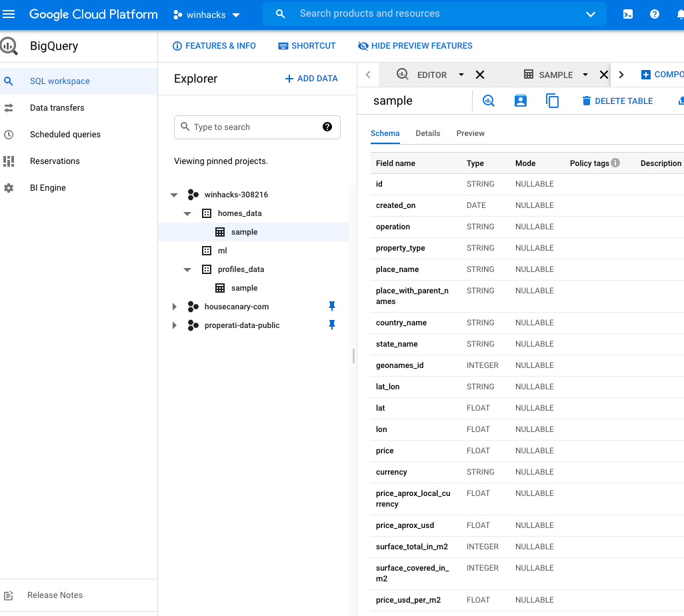
Task: Click the BI Engine gear icon
Action: click(8, 187)
